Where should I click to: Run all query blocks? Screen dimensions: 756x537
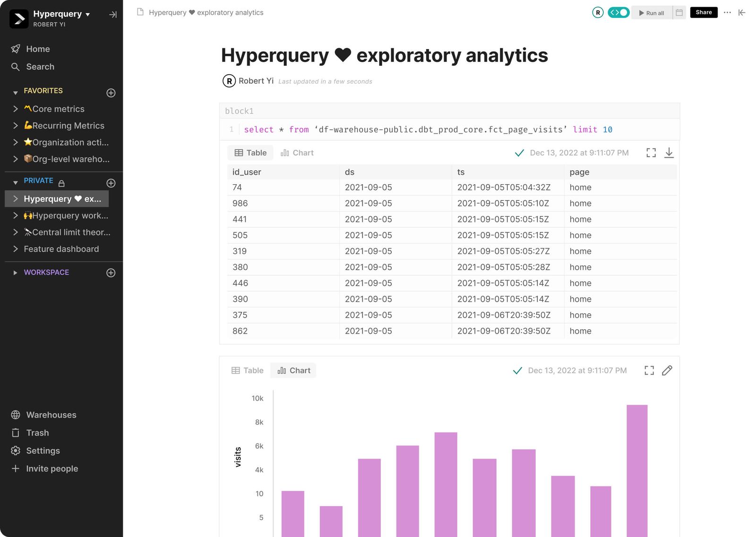[652, 13]
